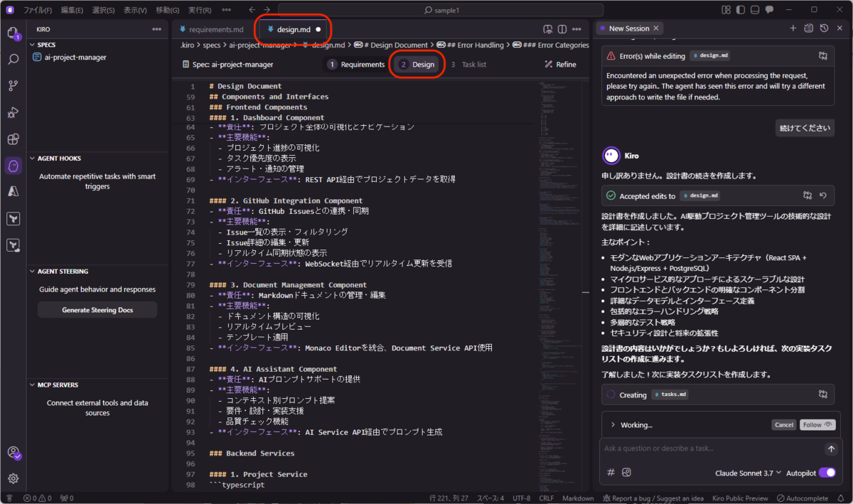This screenshot has height=504, width=853.
Task: Open editor More Actions ellipsis
Action: 578,29
